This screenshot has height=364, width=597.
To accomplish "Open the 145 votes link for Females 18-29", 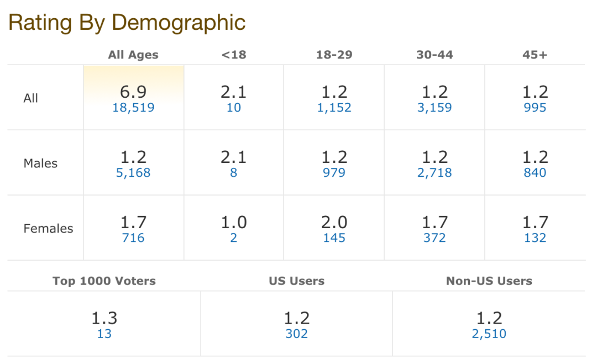I will point(334,238).
